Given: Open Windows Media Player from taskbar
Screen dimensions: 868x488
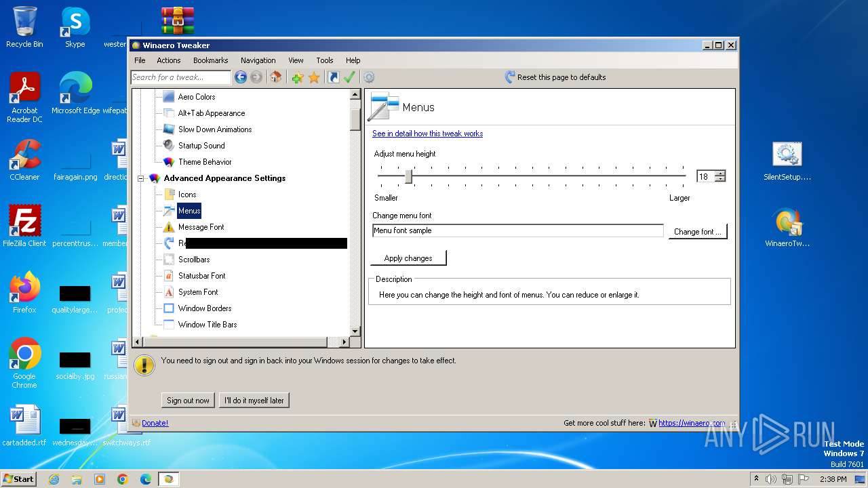Looking at the screenshot, I should 100,479.
